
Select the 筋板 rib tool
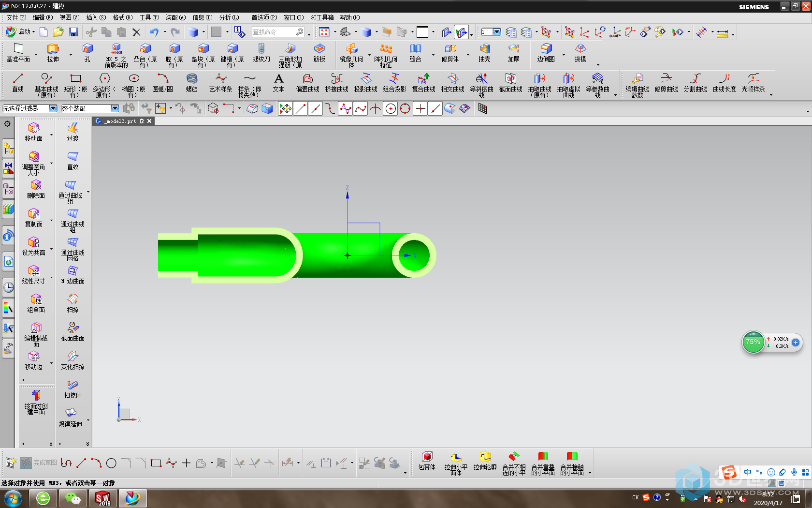tap(319, 53)
